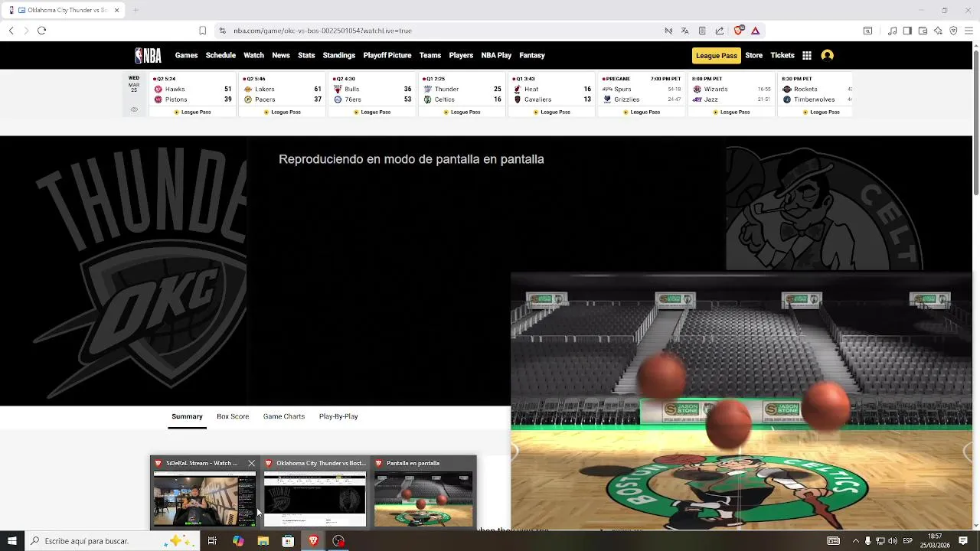Select the SiDeRaL Stream window thumbnail
This screenshot has height=551, width=980.
tap(204, 498)
